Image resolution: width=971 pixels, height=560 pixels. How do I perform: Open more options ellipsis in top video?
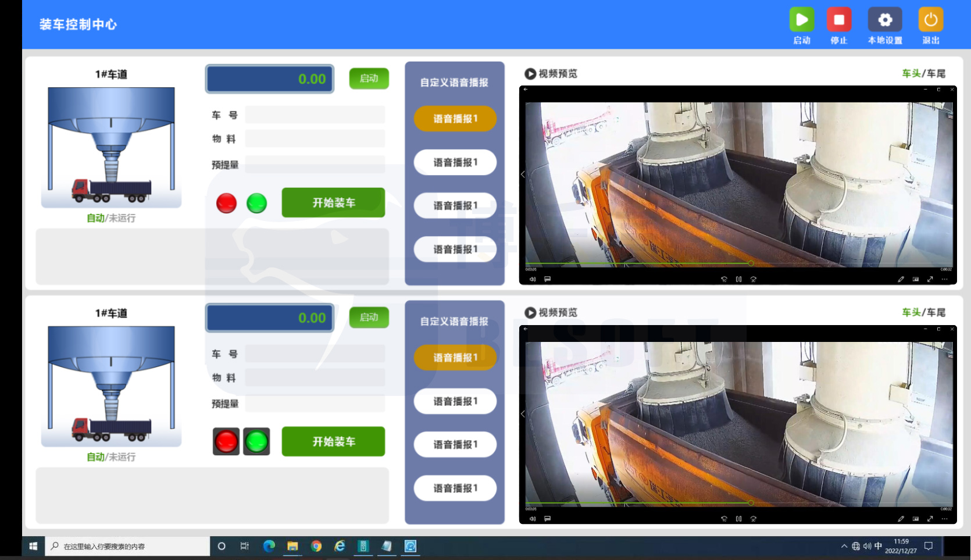point(945,279)
